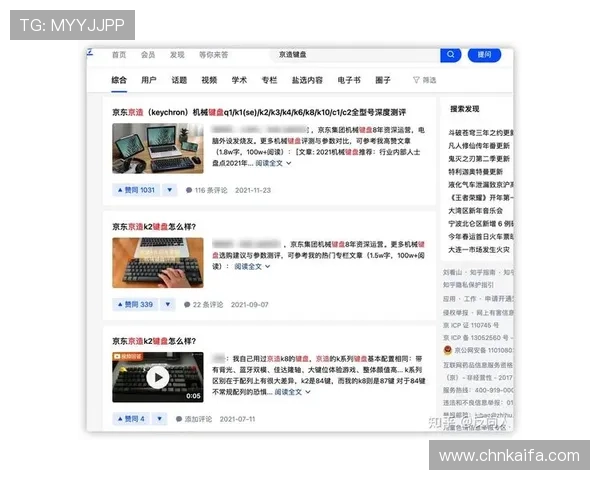Click the date 2021-07-11
The image size is (600, 480).
pyautogui.click(x=237, y=419)
